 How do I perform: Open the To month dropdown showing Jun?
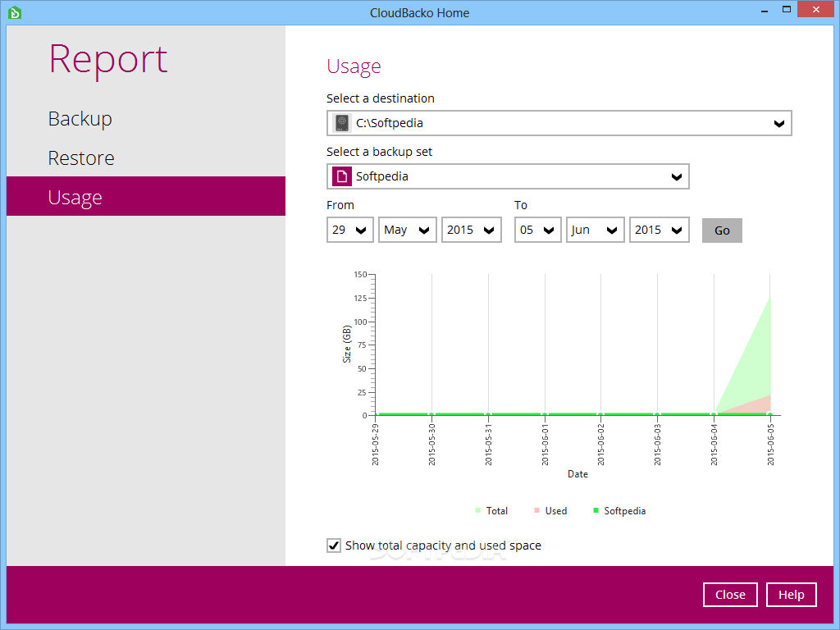click(x=596, y=230)
